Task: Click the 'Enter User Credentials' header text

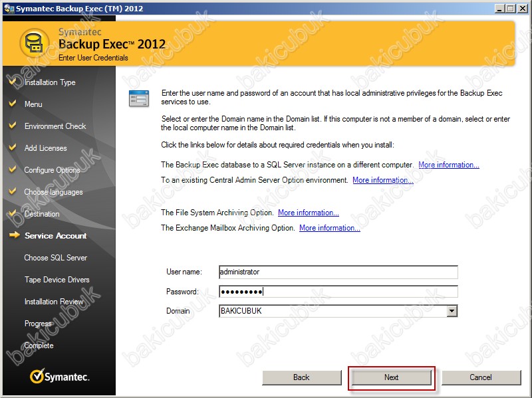Action: click(93, 58)
